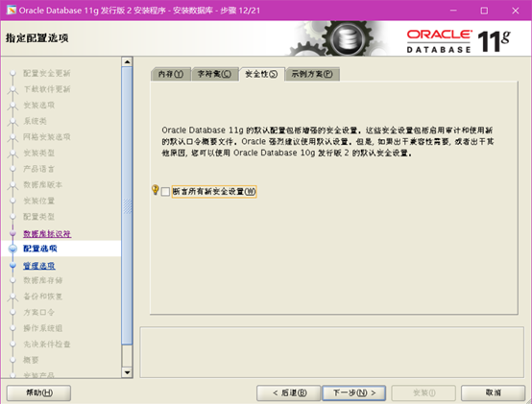Click the step node icon beside 下载软件更新

point(12,89)
